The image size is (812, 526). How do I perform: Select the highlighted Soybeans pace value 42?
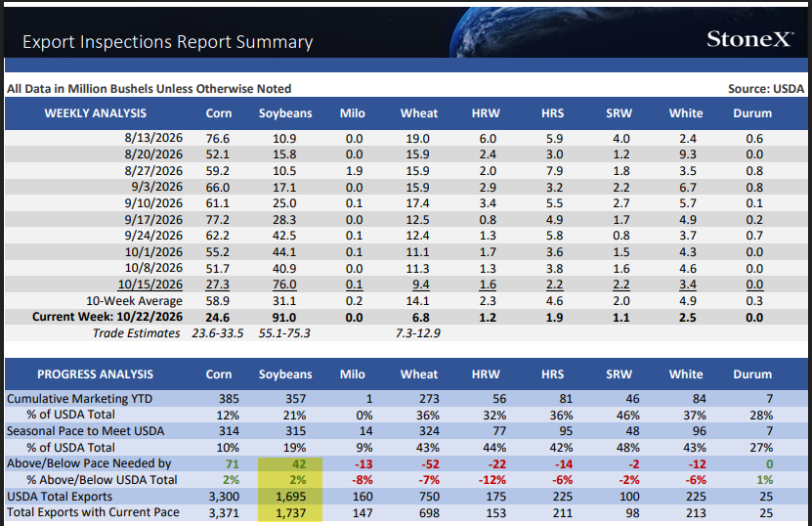[x=299, y=464]
